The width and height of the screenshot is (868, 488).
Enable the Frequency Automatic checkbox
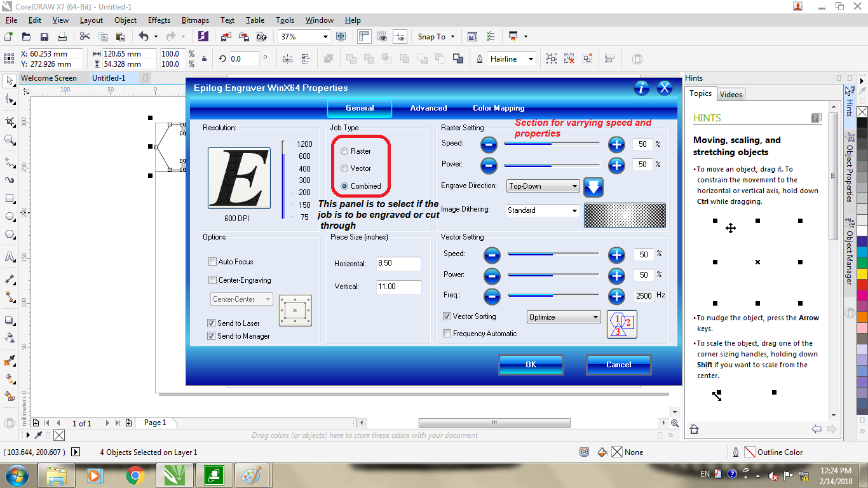tap(447, 334)
